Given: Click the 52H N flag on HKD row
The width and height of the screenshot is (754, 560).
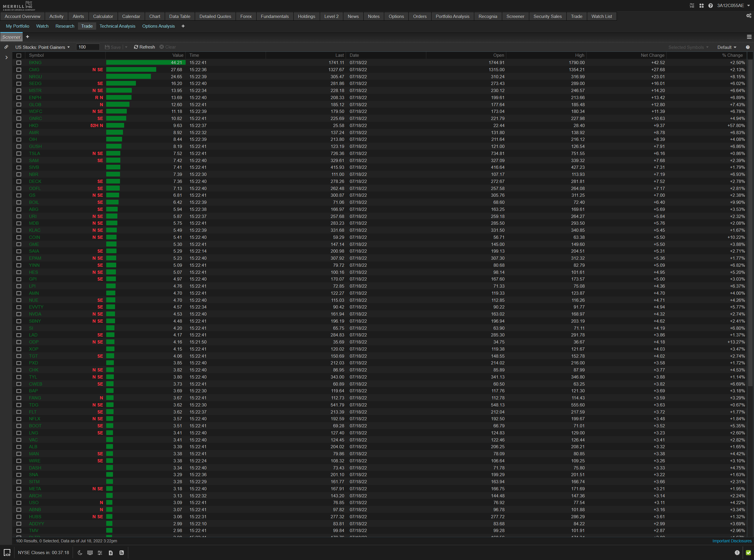Looking at the screenshot, I should pos(96,125).
